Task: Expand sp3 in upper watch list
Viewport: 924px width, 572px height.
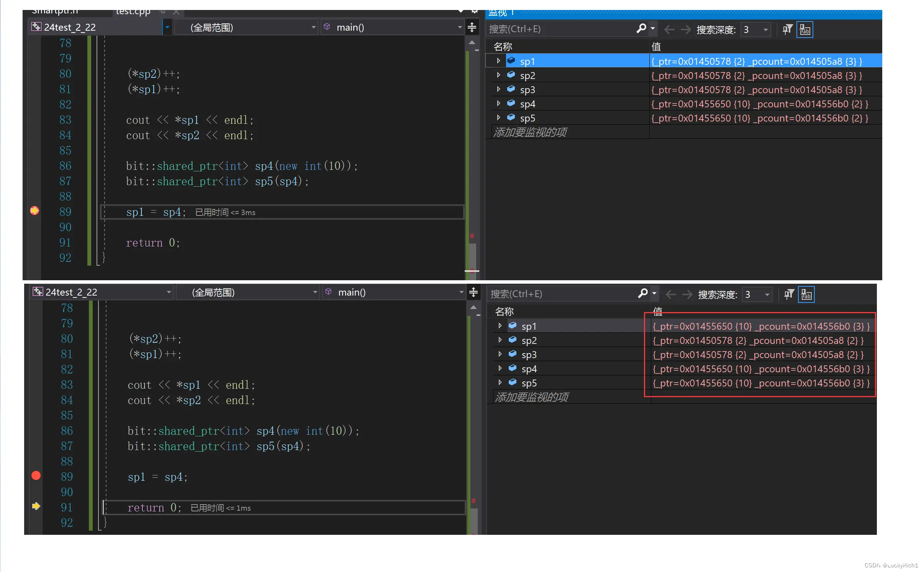Action: pyautogui.click(x=498, y=89)
